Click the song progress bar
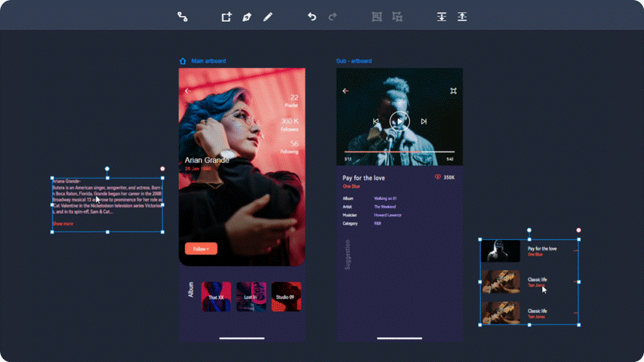Viewport: 644px width, 362px height. (399, 152)
